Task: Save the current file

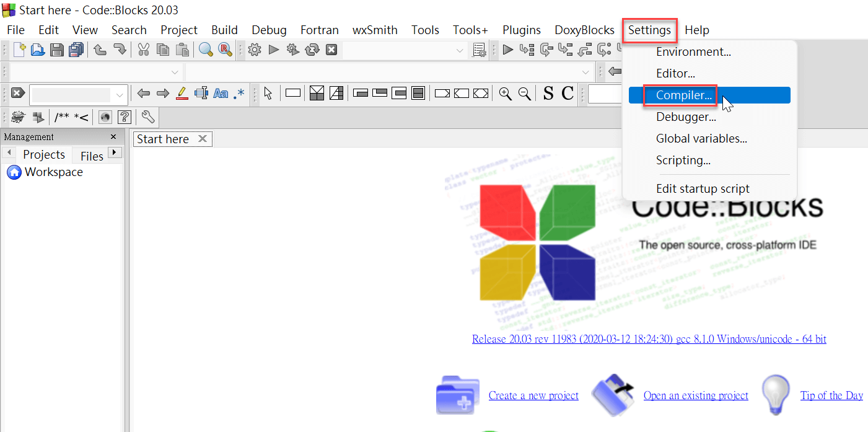Action: pos(57,50)
